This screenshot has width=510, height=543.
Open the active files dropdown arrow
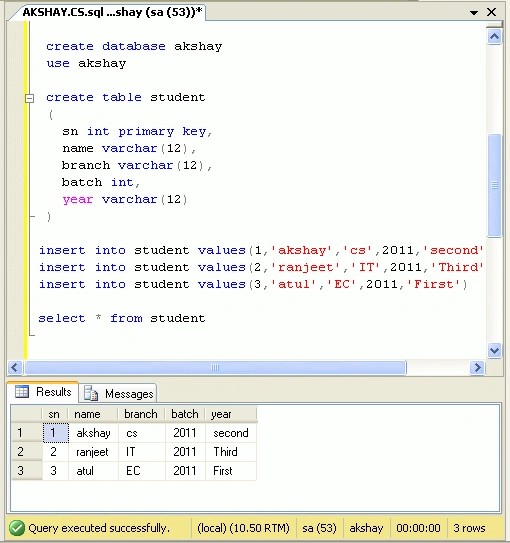pyautogui.click(x=474, y=13)
